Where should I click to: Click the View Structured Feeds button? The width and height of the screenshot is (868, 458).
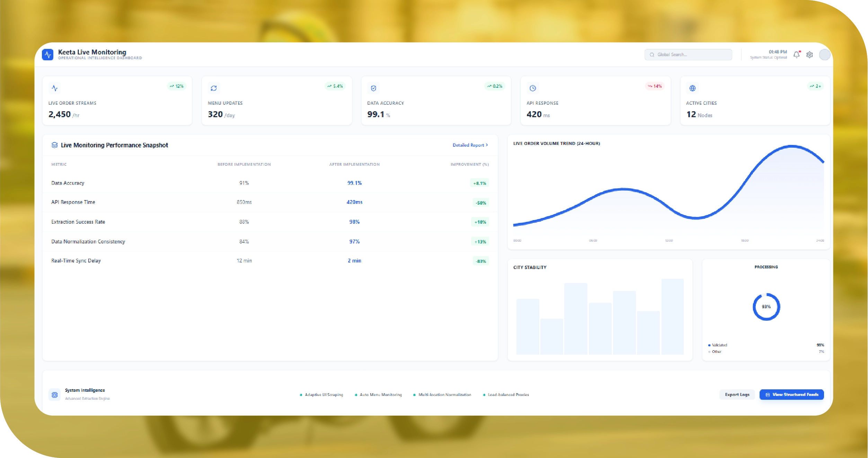[x=792, y=395]
